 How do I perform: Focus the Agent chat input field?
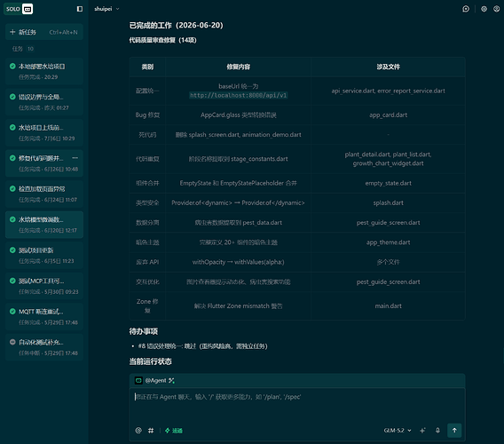click(x=297, y=406)
